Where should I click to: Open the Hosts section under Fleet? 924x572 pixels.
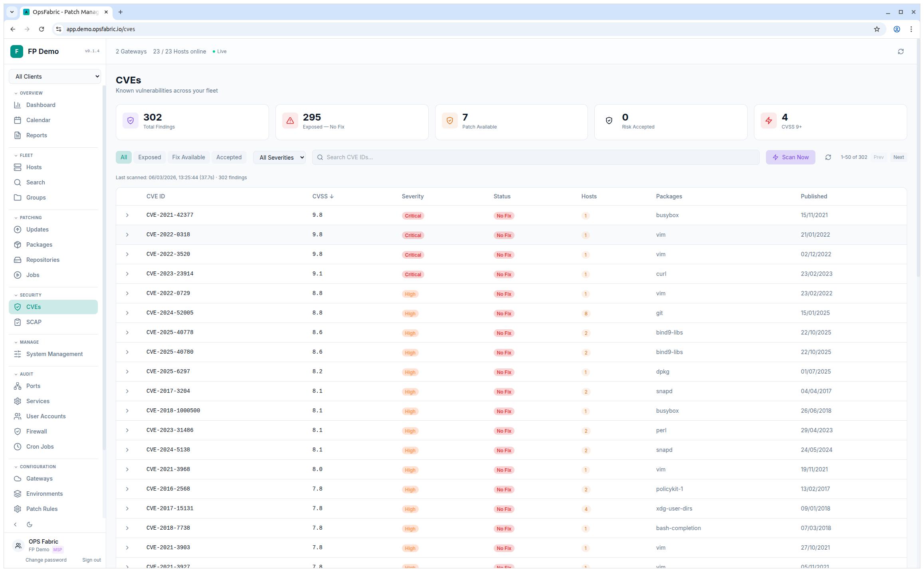pos(34,167)
